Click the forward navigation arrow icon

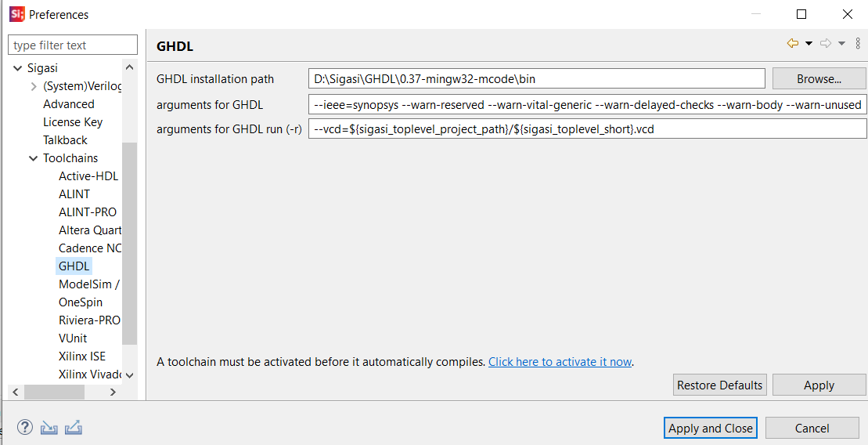(826, 43)
